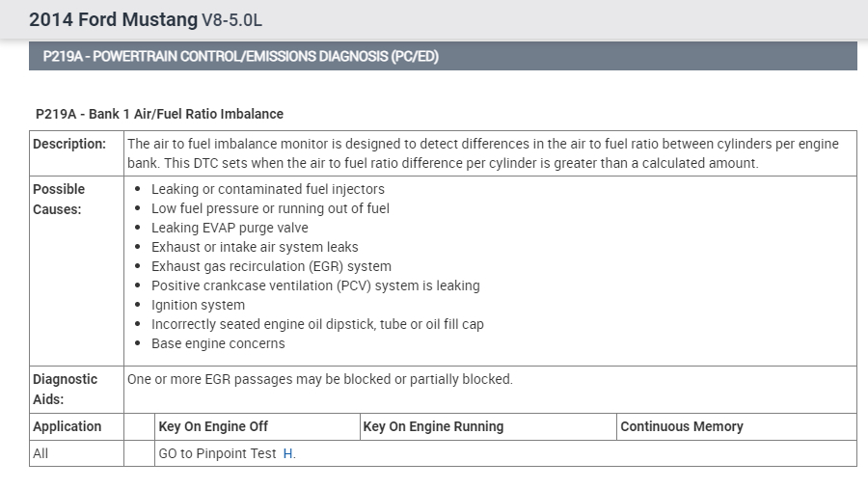Image resolution: width=868 pixels, height=489 pixels.
Task: Select the Possible Causes row label
Action: pyautogui.click(x=60, y=199)
